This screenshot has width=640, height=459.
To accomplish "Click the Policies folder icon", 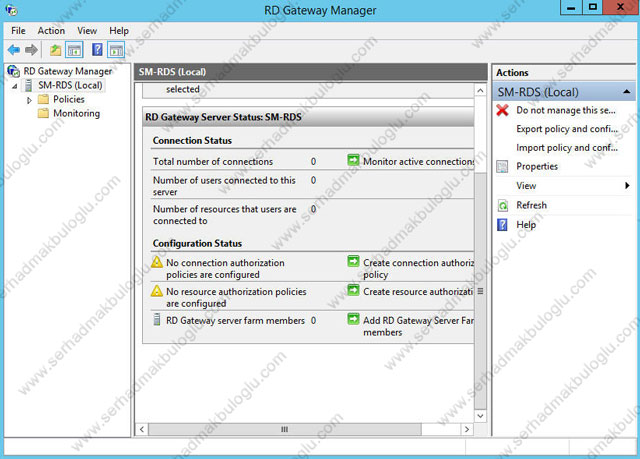I will click(x=43, y=99).
